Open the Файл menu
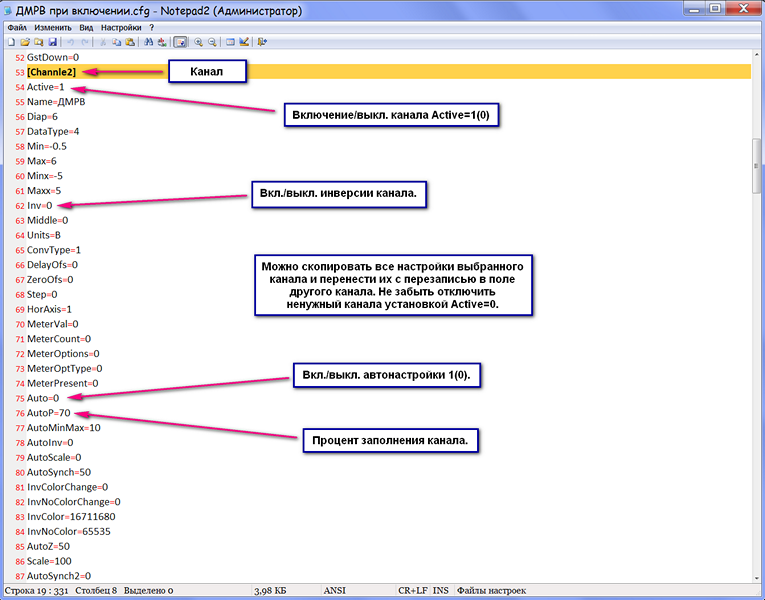 pyautogui.click(x=17, y=28)
